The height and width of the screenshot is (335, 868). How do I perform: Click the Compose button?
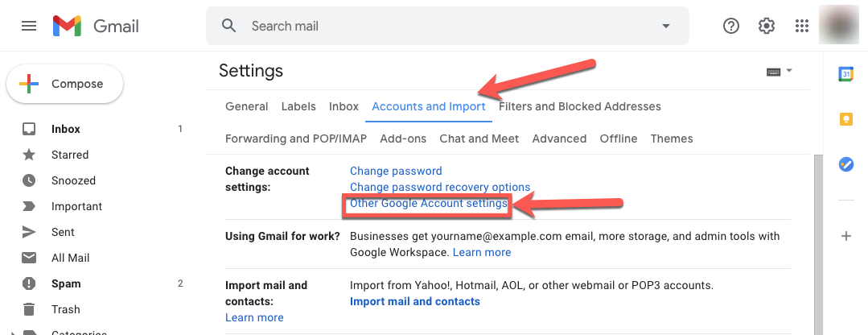pos(65,84)
